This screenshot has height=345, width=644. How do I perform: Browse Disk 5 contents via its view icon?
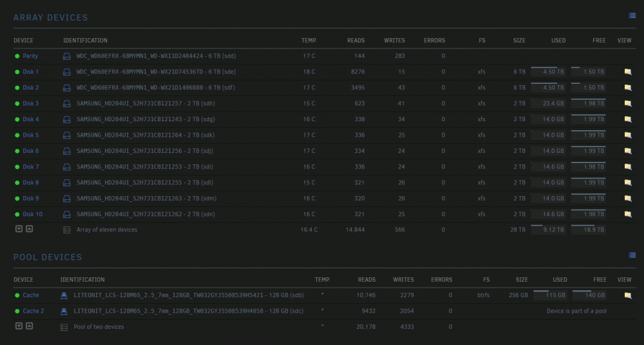coord(627,135)
